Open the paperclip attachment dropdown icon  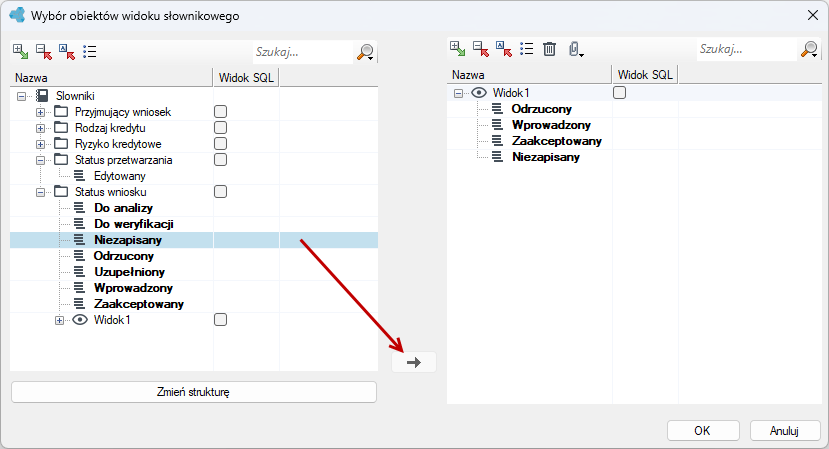(576, 49)
